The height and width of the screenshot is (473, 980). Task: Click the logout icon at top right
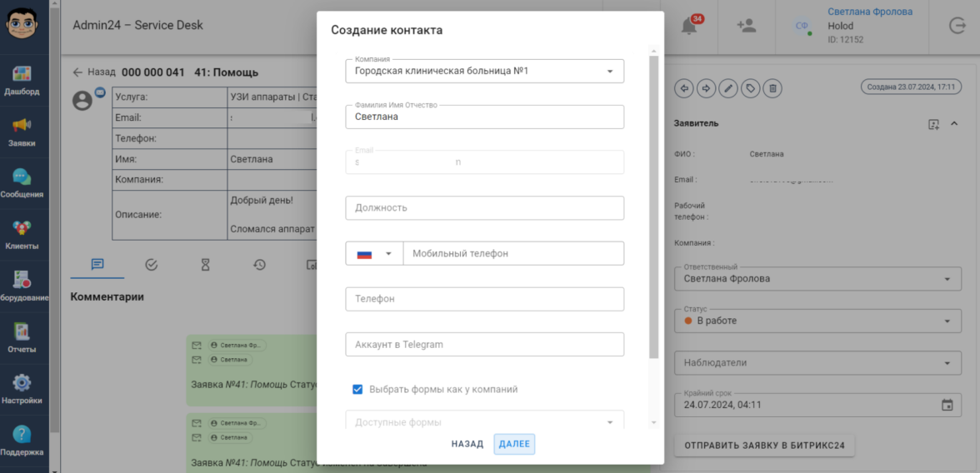point(957,26)
